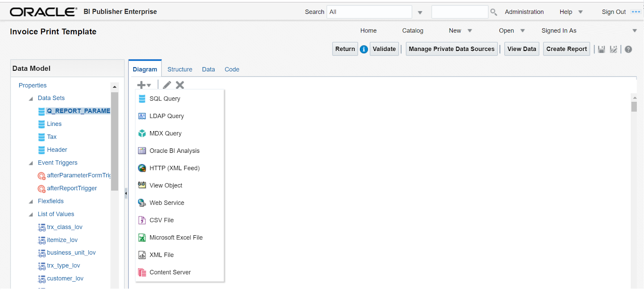
Task: Click the save icon in the toolbar
Action: pos(601,49)
